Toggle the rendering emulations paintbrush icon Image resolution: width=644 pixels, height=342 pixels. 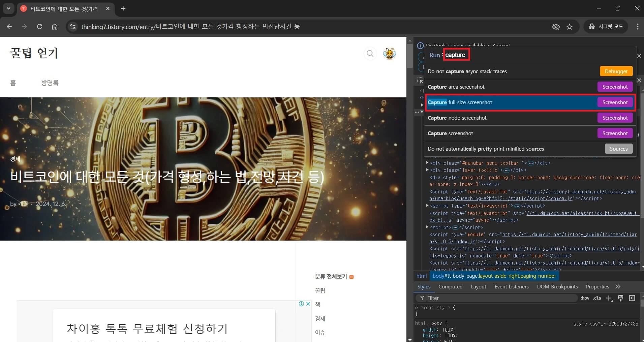[621, 298]
